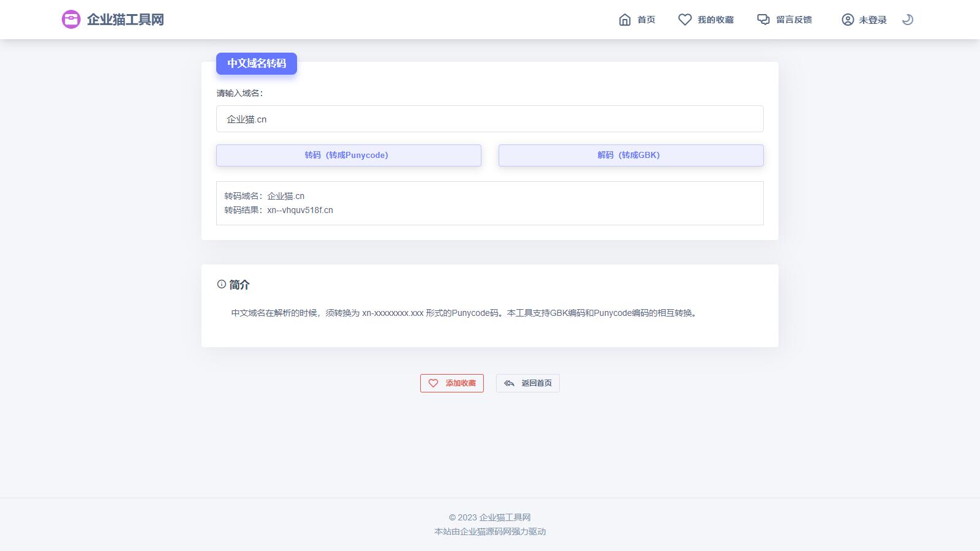Screen dimensions: 980x551
Task: Open the 我的收藏 navigation item
Action: (x=715, y=20)
